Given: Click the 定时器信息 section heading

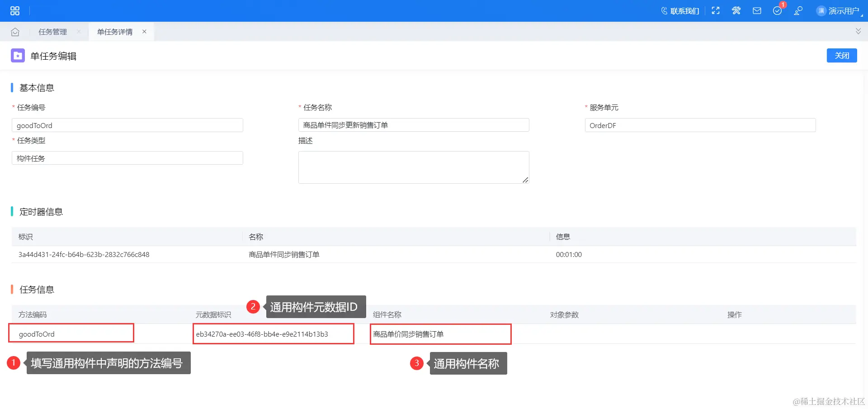Looking at the screenshot, I should click(x=41, y=212).
